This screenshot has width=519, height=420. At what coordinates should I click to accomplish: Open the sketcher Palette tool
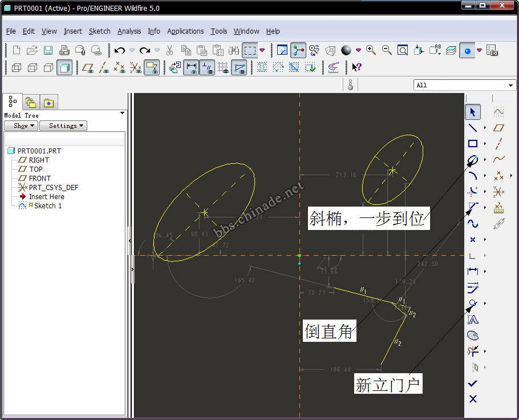click(473, 335)
